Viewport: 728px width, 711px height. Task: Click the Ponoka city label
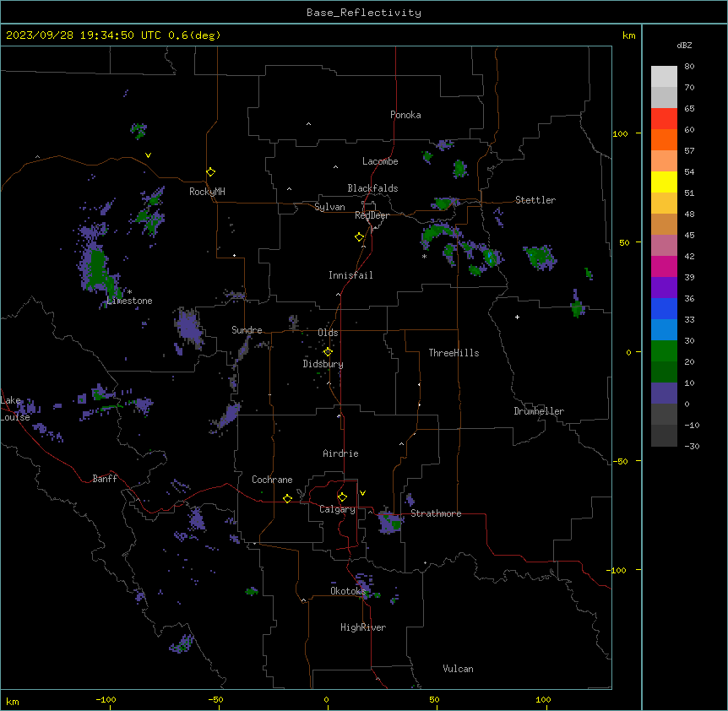tap(405, 115)
